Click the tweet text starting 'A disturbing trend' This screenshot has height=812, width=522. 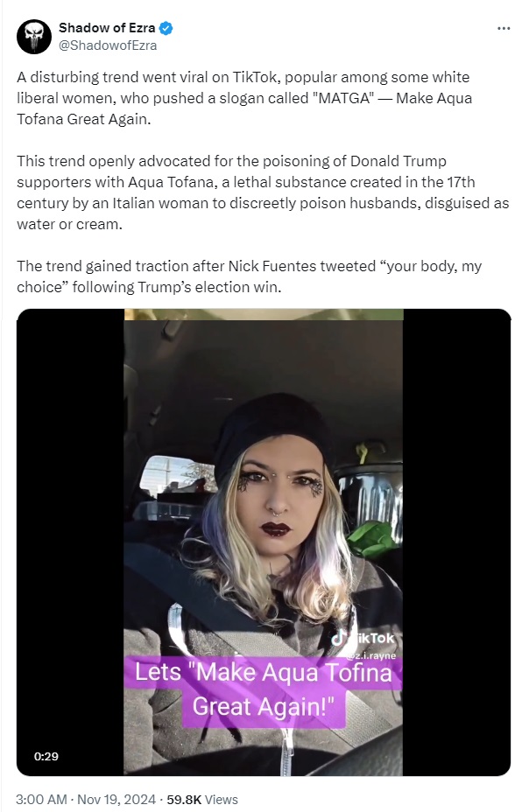(x=244, y=98)
